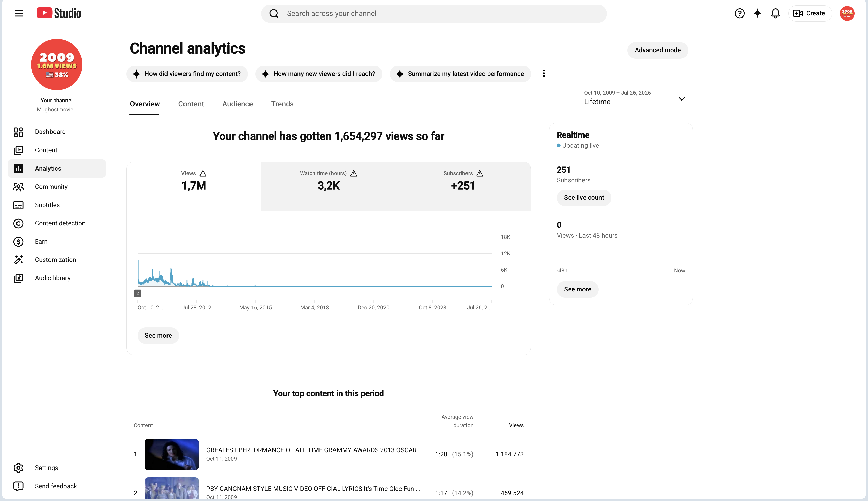868x501 pixels.
Task: Click the Create button
Action: coord(810,13)
